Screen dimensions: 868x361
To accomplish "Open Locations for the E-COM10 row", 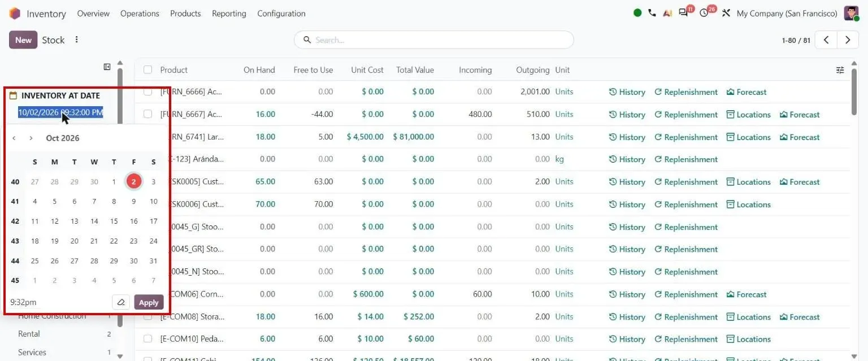I will pos(748,339).
